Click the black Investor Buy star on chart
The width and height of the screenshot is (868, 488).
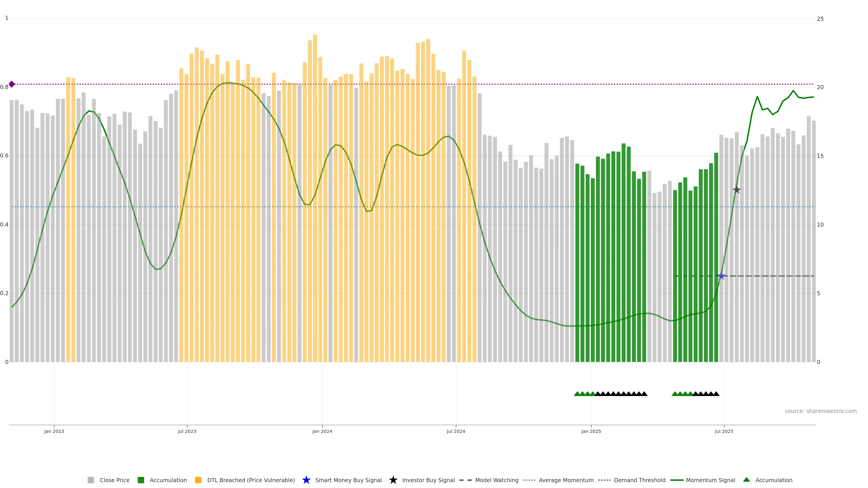[737, 190]
